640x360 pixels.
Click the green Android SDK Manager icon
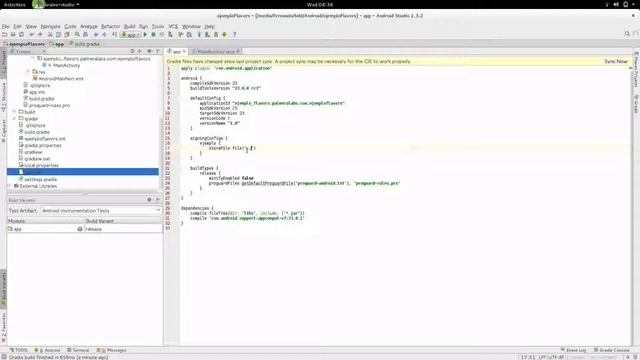[x=224, y=35]
